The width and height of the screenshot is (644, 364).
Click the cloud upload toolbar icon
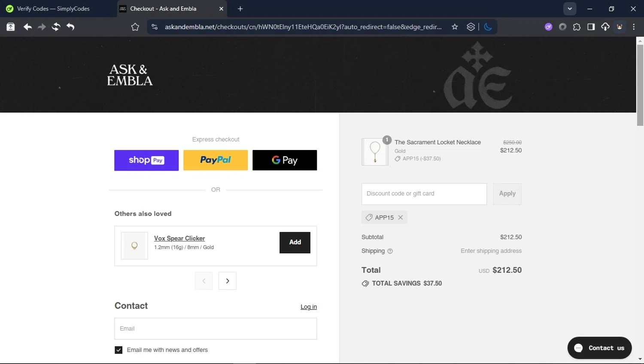coord(605,27)
